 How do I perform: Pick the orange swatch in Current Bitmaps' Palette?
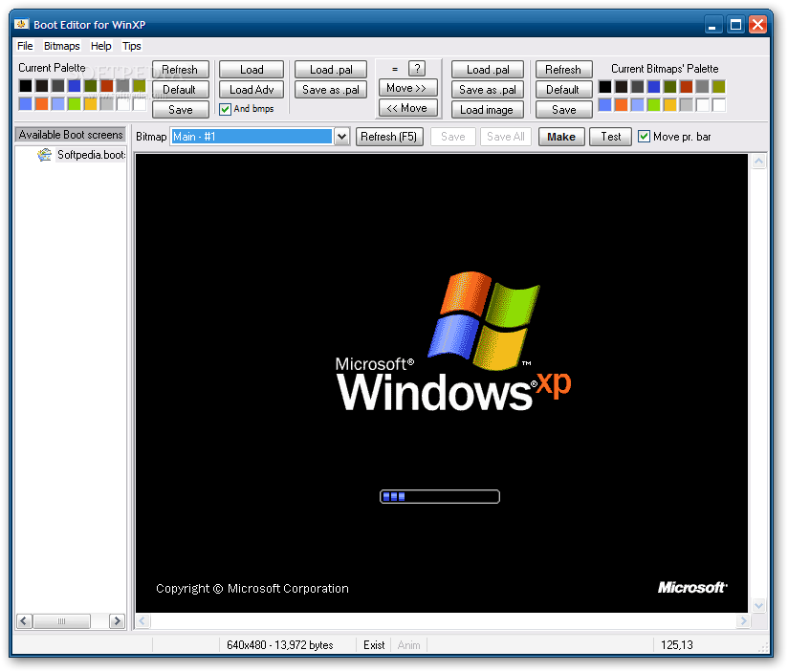click(x=622, y=104)
